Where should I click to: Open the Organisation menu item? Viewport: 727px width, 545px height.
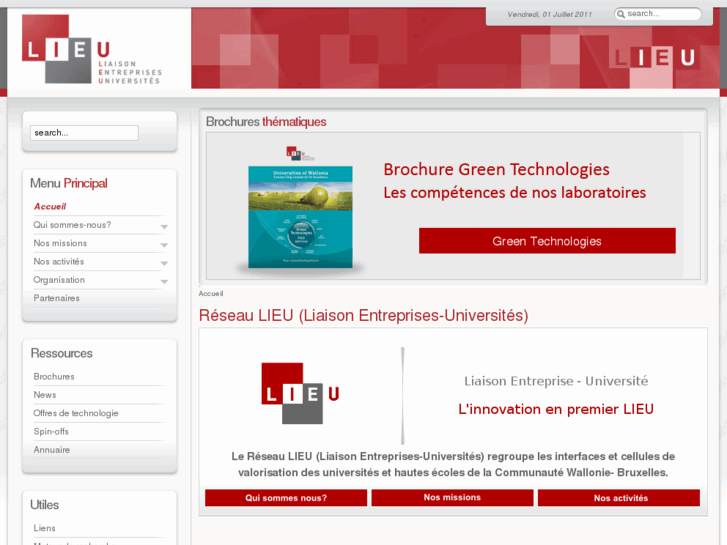click(x=59, y=280)
